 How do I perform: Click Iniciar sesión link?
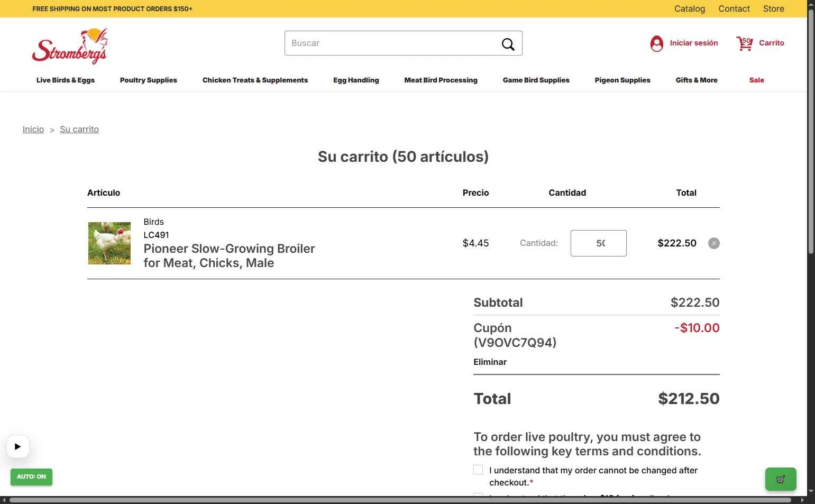[x=694, y=43]
